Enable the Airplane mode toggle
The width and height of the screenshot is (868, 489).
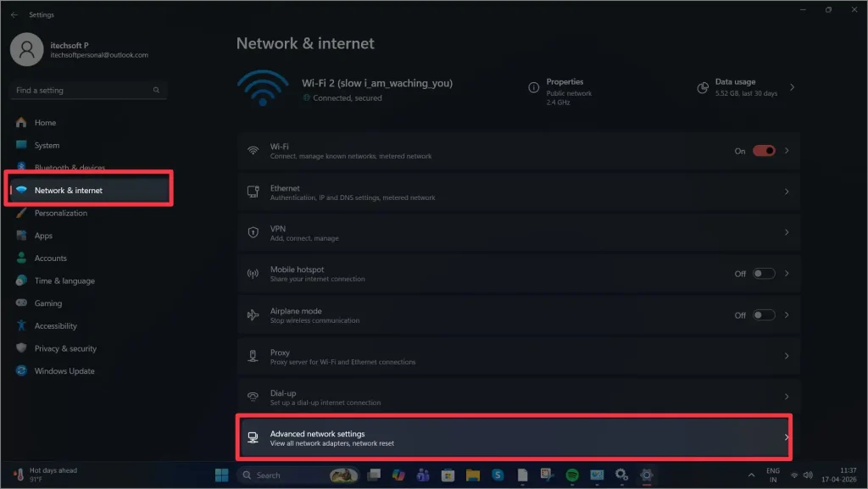(764, 315)
